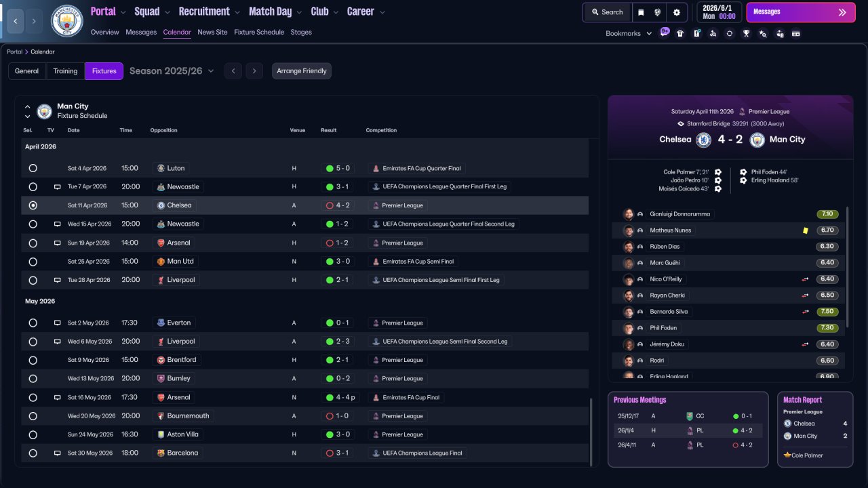Switch to the Training tab
The height and width of the screenshot is (488, 868).
pyautogui.click(x=66, y=71)
